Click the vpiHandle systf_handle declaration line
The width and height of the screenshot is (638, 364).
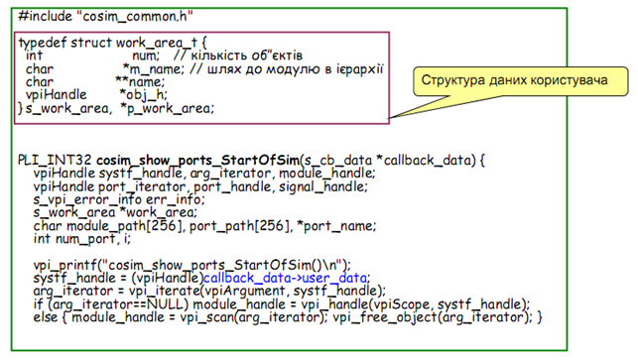tap(204, 174)
